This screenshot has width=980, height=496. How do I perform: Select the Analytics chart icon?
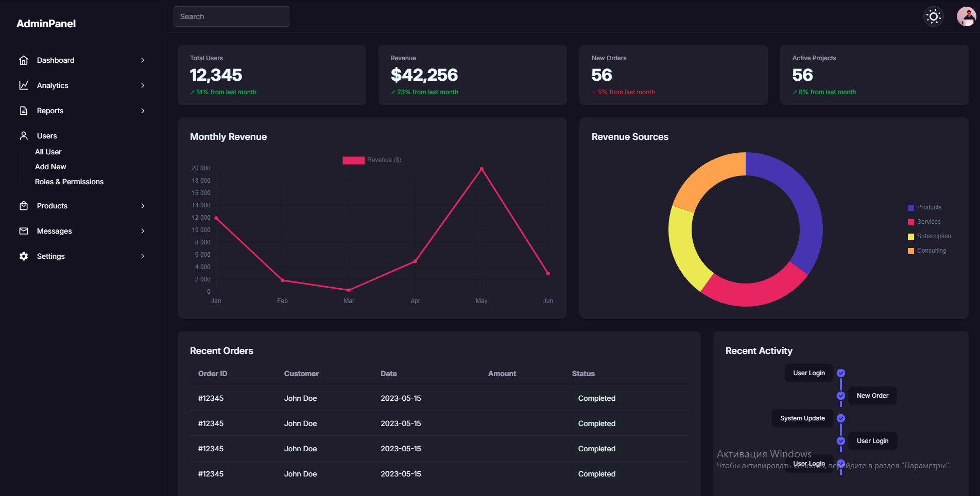coord(24,85)
